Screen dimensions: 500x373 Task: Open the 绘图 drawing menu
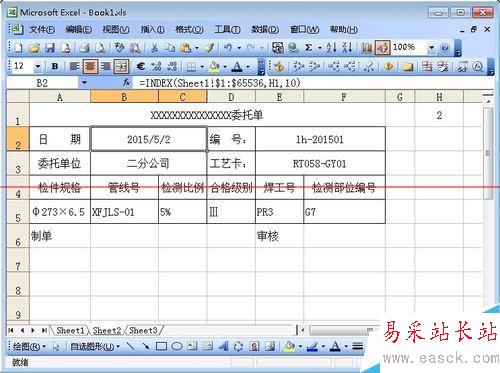pyautogui.click(x=29, y=346)
